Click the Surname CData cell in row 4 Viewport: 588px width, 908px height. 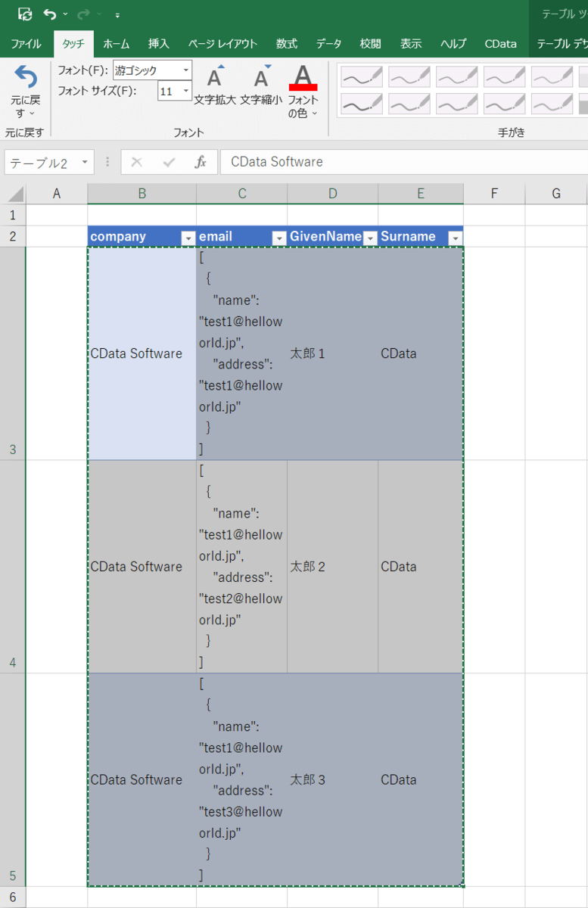(x=421, y=567)
